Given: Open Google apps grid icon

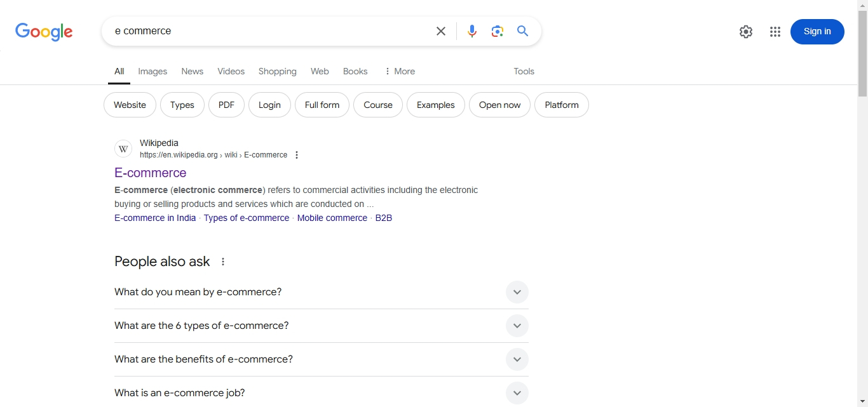Looking at the screenshot, I should [x=775, y=32].
